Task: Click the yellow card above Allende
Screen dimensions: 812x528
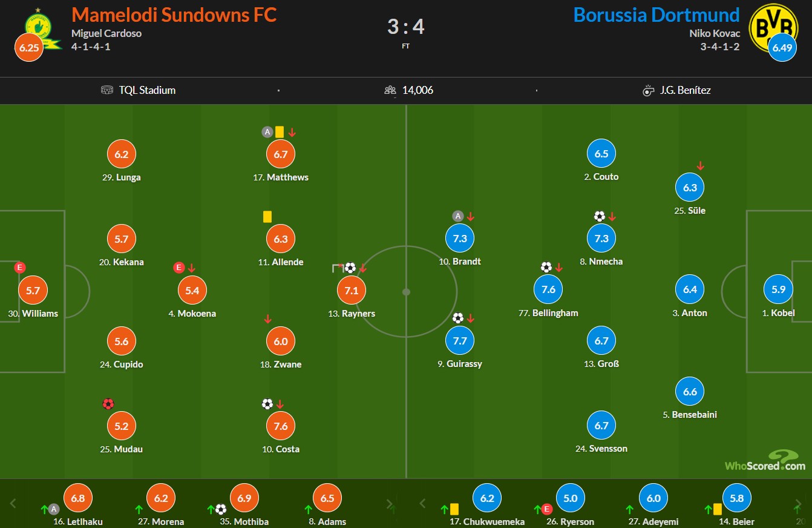Action: point(267,216)
